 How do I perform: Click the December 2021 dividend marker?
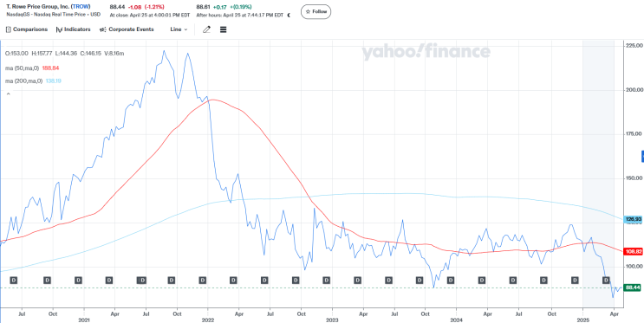[x=203, y=280]
